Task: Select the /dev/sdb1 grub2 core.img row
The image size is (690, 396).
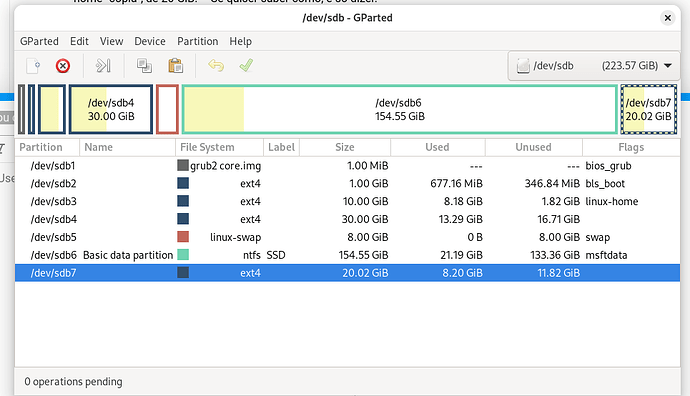Action: (347, 166)
